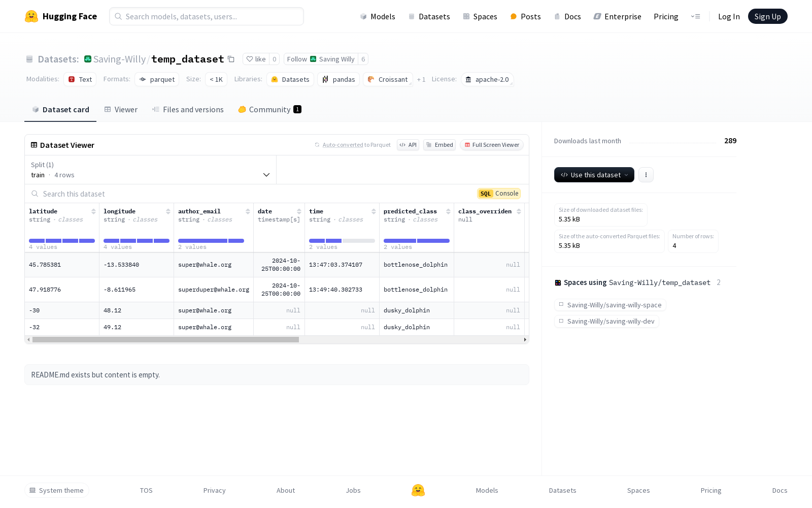Open the Files and versions tab
812x508 pixels.
click(x=188, y=110)
